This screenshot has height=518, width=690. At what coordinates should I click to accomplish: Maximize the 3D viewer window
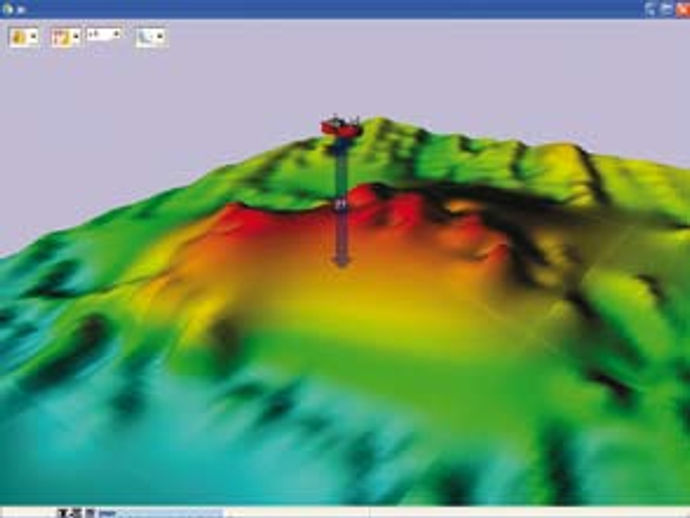tap(666, 9)
